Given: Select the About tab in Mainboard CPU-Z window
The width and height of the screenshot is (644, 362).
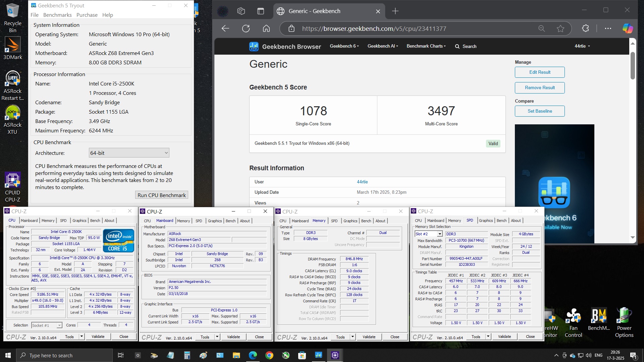Looking at the screenshot, I should click(x=245, y=221).
